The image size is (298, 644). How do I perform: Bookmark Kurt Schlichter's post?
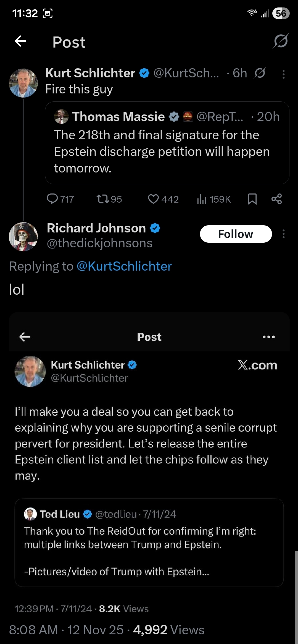tap(252, 199)
